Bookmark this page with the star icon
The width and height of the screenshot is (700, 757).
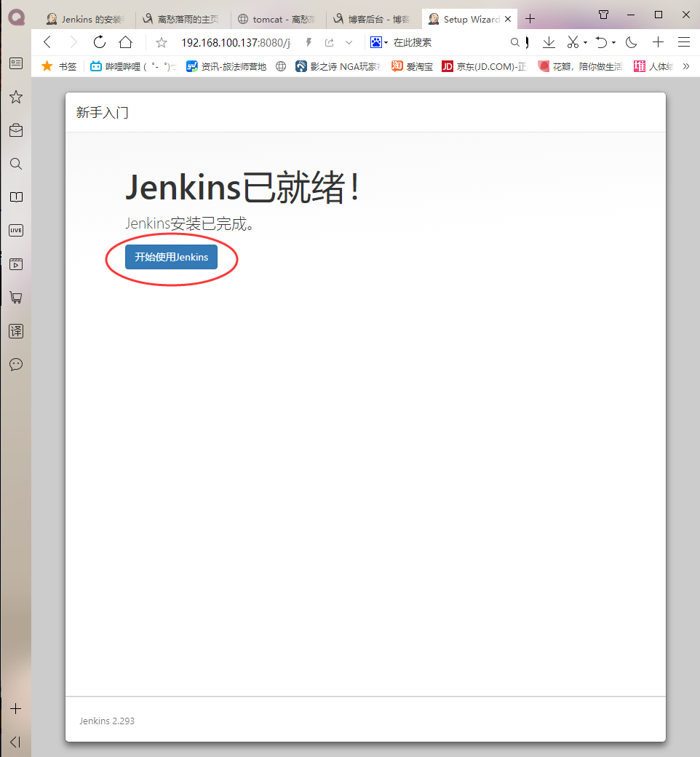(162, 43)
